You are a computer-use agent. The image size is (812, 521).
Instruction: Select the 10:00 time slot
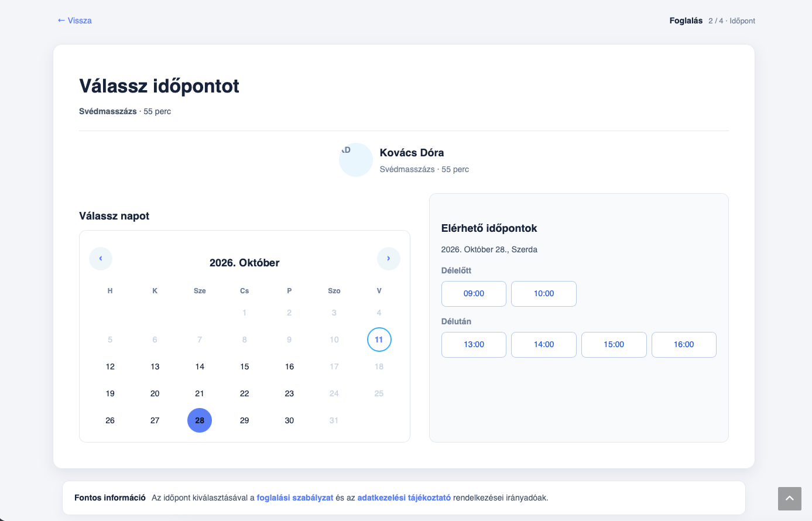(x=544, y=294)
